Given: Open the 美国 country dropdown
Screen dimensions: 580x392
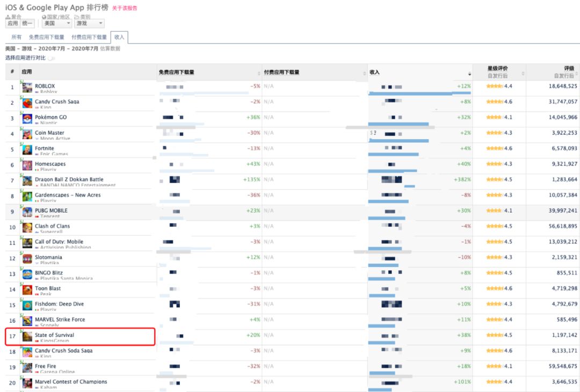Looking at the screenshot, I should (x=56, y=24).
